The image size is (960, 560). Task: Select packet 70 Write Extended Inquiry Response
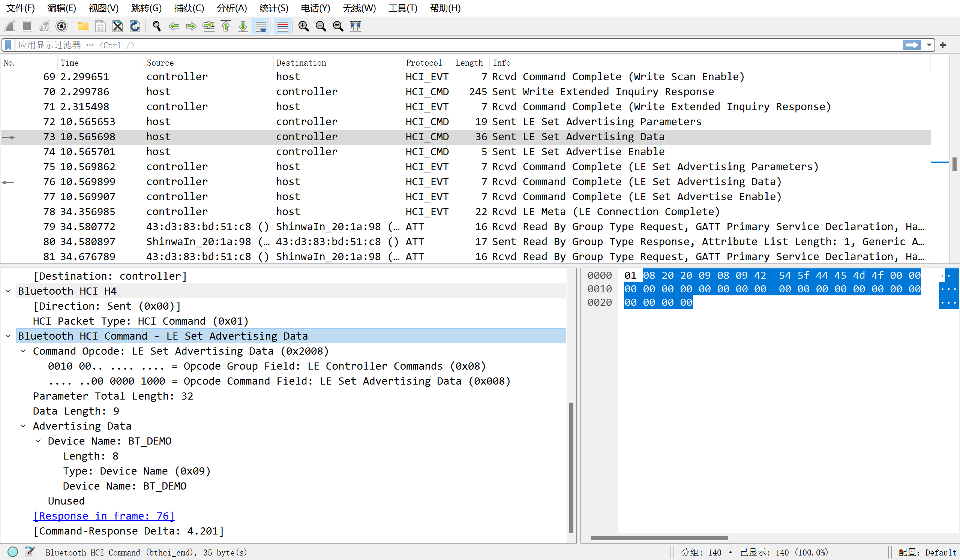coord(465,91)
